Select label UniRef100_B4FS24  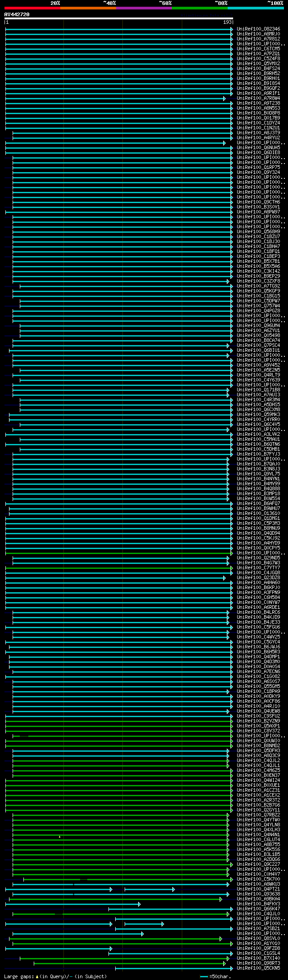258,68
